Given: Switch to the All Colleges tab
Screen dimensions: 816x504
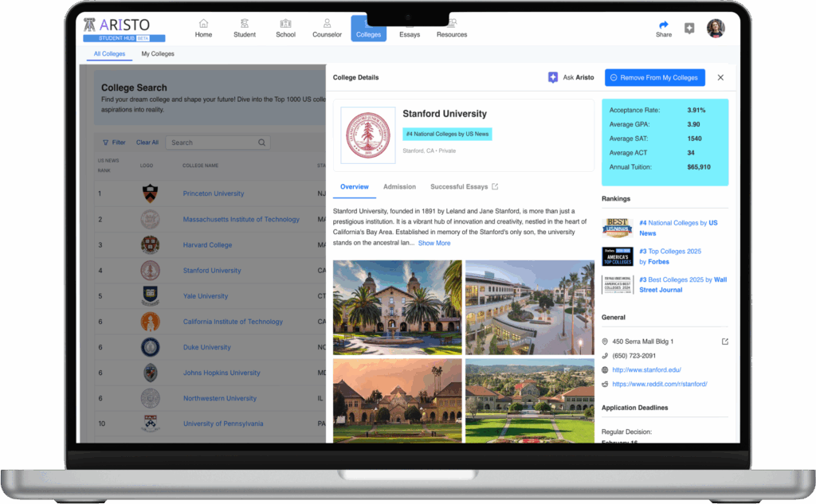Looking at the screenshot, I should click(x=109, y=53).
